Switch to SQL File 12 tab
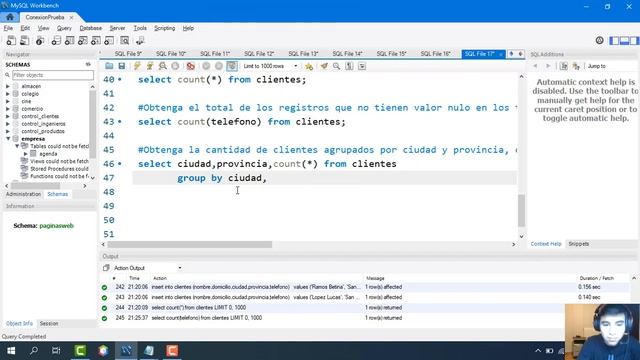 tap(259, 53)
